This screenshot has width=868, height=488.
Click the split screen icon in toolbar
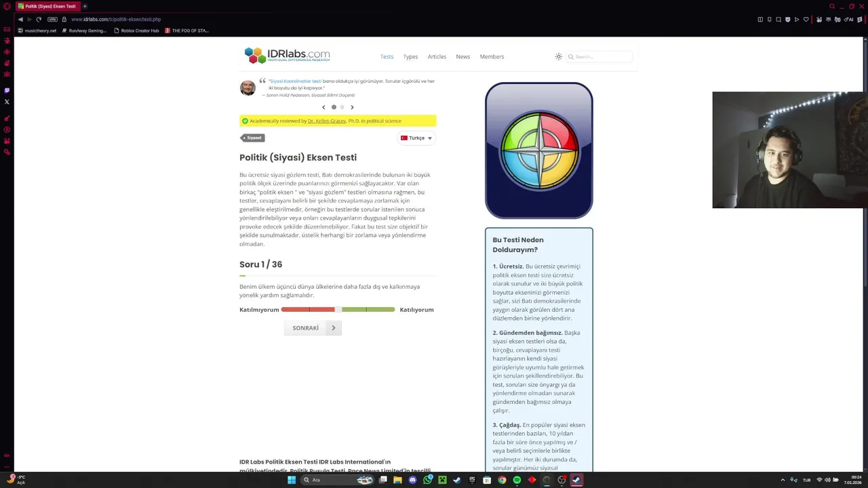760,19
